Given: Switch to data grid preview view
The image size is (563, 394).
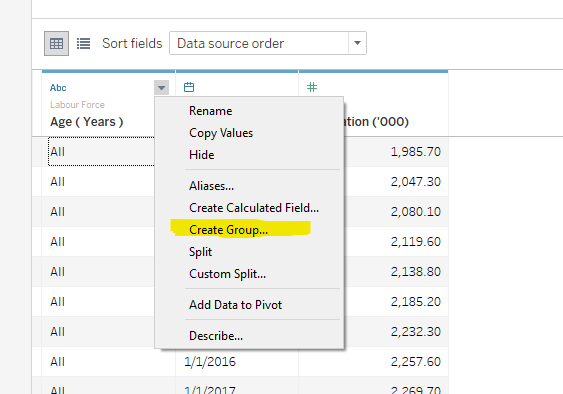Looking at the screenshot, I should 56,43.
